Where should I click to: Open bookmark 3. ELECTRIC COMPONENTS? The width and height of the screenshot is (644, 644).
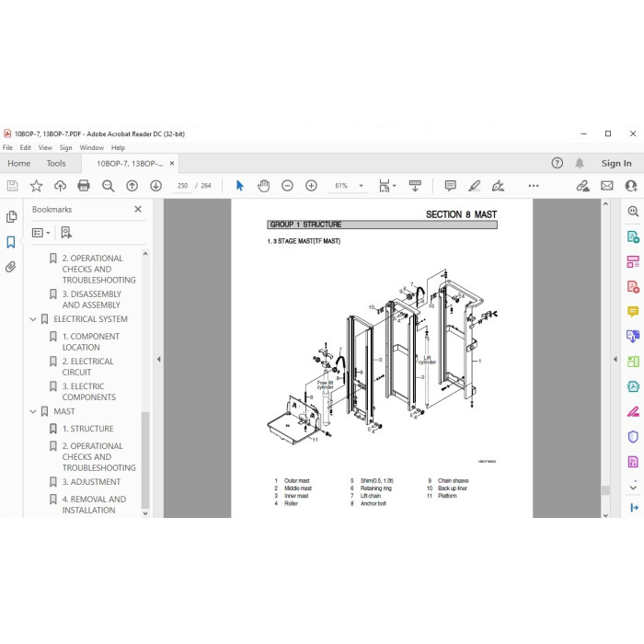point(89,392)
